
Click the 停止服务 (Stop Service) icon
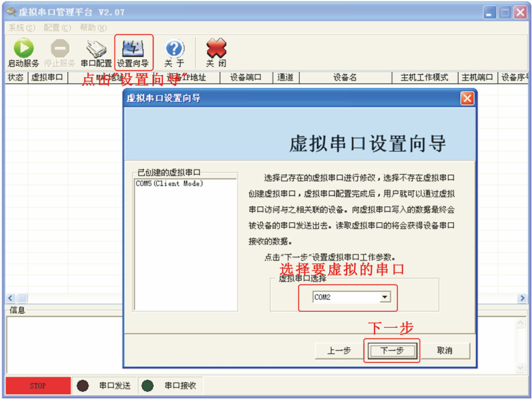click(x=60, y=49)
